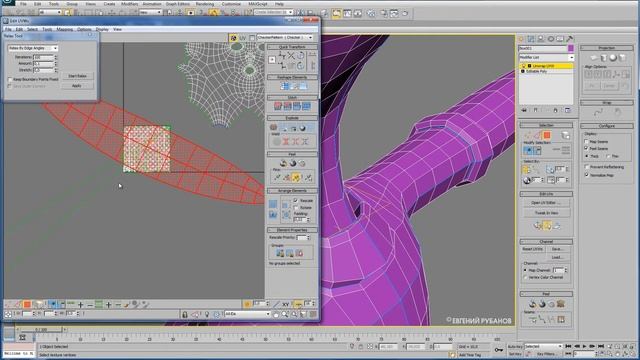Toggle the checker map display icon beside UV

(233, 38)
